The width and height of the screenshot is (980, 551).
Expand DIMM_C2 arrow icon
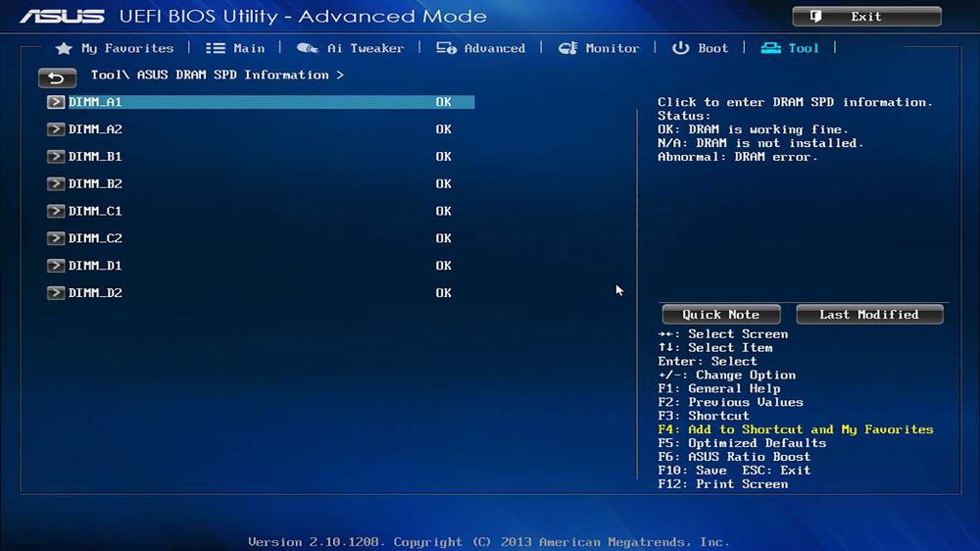(x=56, y=238)
